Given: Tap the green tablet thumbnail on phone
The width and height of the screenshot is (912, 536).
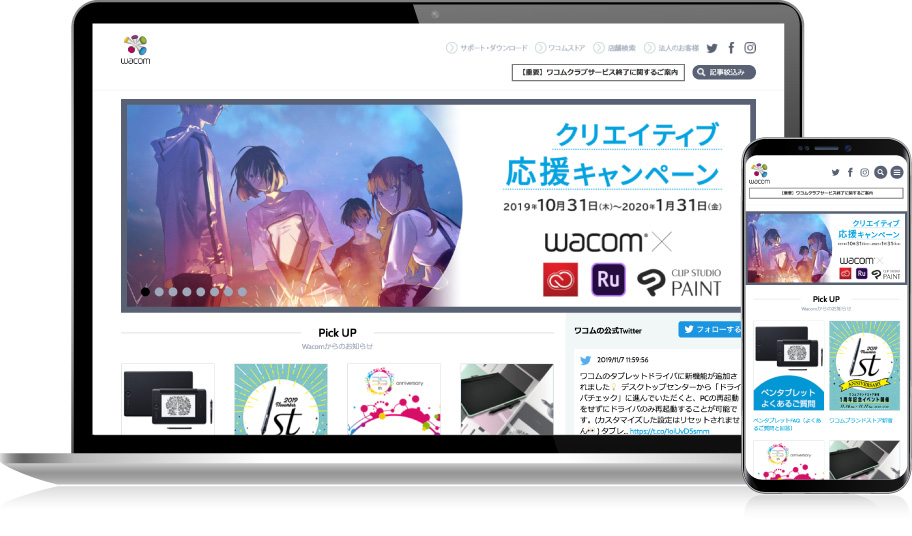Looking at the screenshot, I should point(864,460).
